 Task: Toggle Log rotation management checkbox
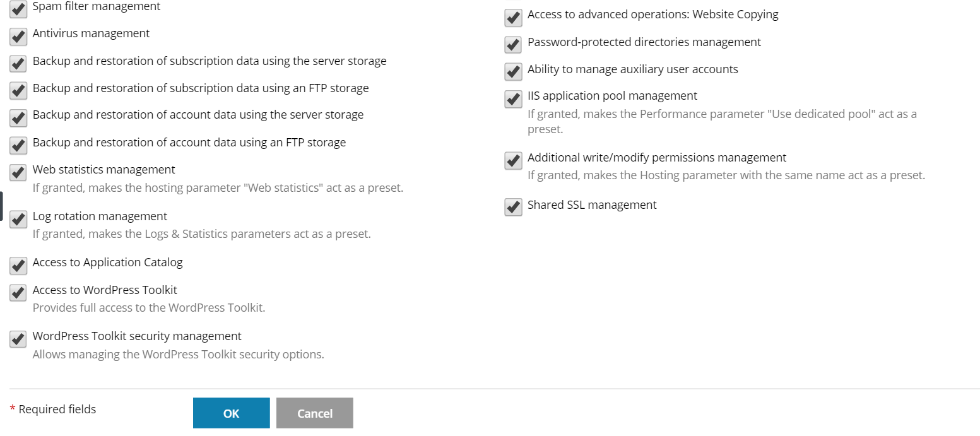18,219
